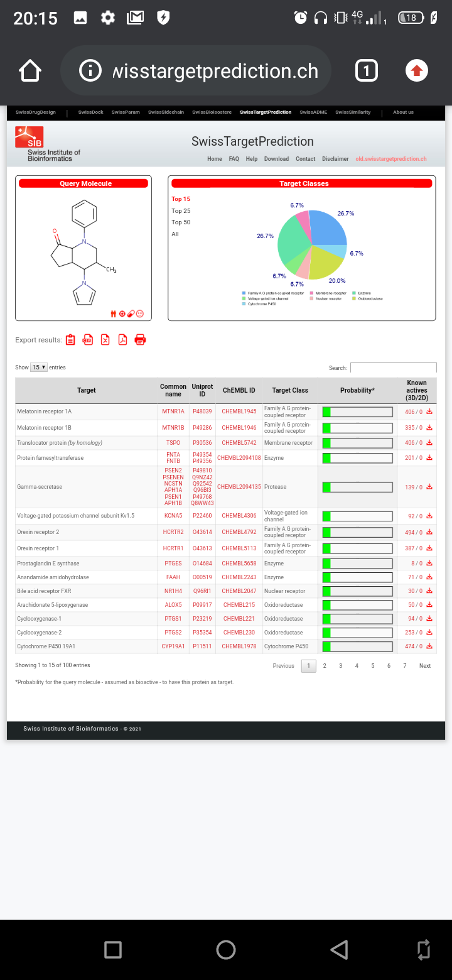Download known actives for Cyclooxygenase-2 row
This screenshot has width=452, height=980.
[429, 633]
